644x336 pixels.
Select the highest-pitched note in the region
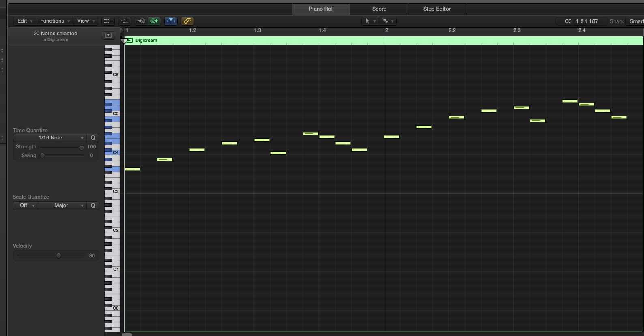click(x=570, y=101)
